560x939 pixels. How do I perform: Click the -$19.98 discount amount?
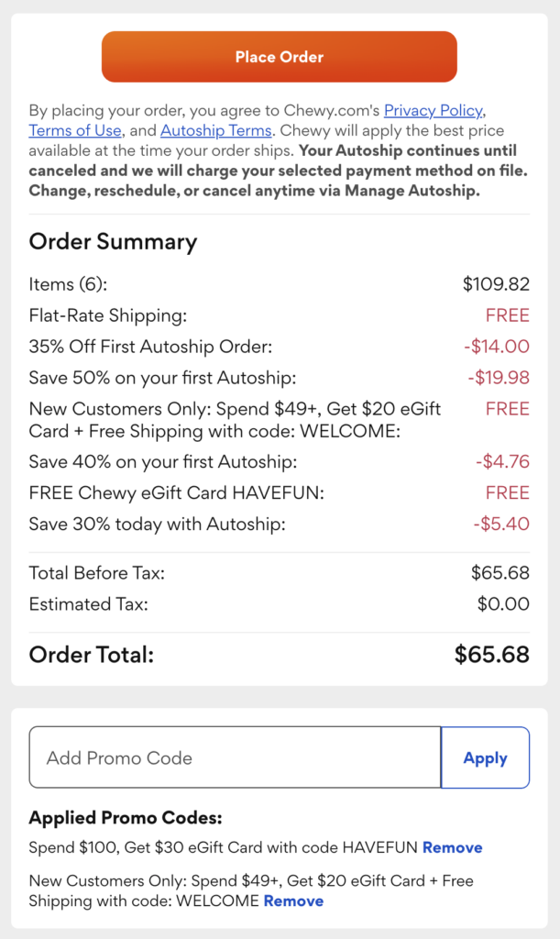pos(499,378)
